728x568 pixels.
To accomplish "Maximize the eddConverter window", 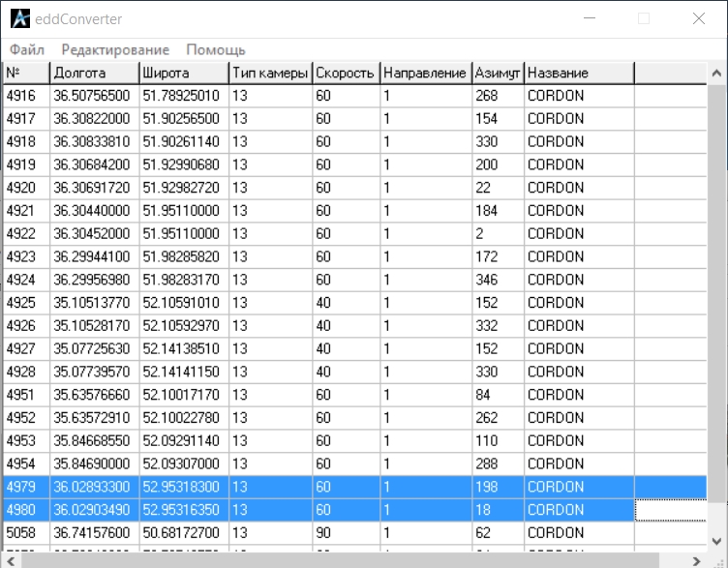I will pos(644,18).
